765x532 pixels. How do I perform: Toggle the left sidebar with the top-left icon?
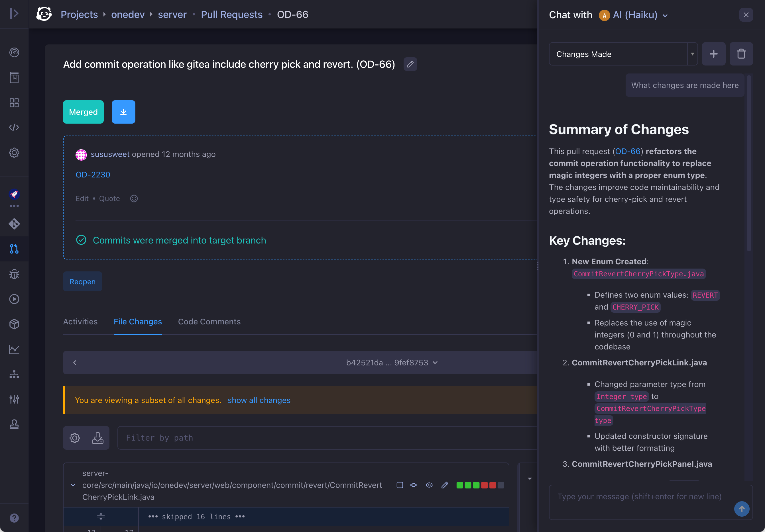[x=14, y=14]
